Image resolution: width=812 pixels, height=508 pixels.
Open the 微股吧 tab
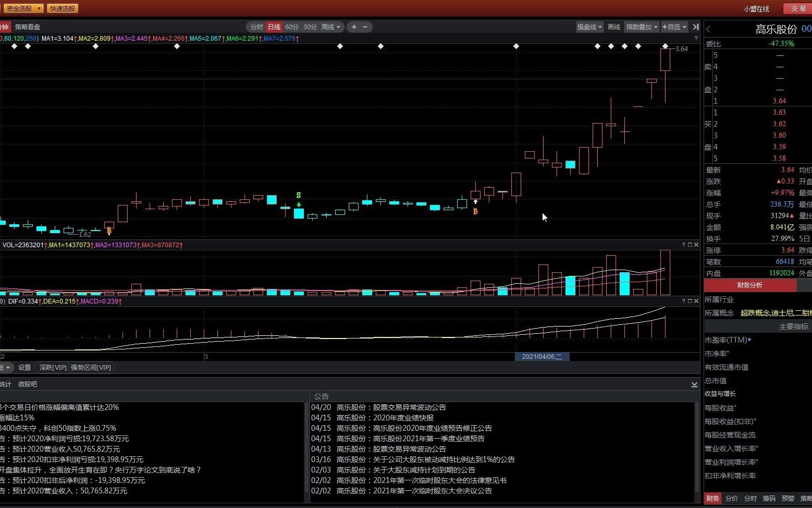pos(28,384)
